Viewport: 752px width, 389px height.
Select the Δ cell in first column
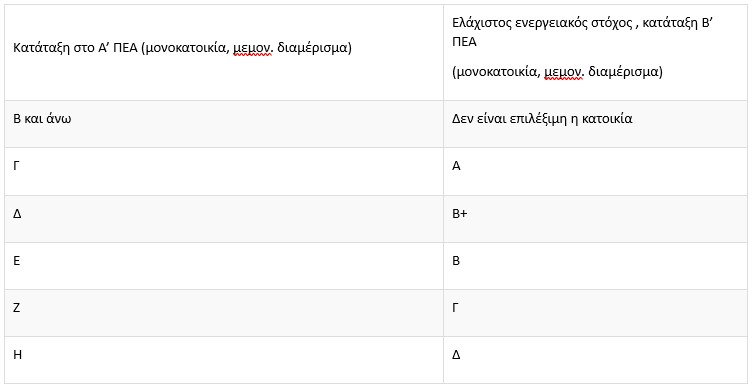click(x=224, y=219)
